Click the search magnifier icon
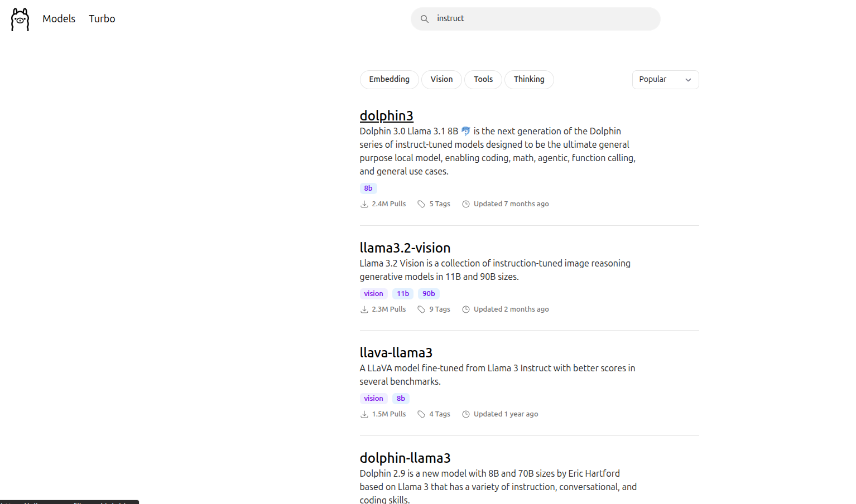Screen dimensions: 856x504 (x=425, y=19)
